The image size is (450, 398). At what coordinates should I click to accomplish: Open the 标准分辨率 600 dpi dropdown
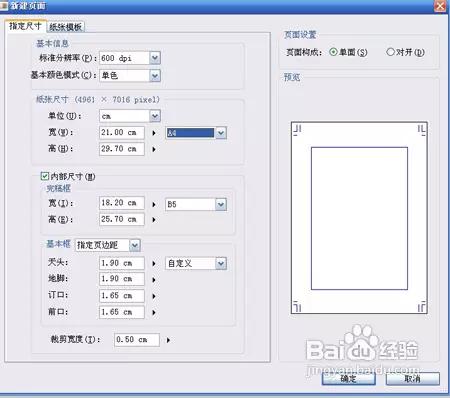[155, 58]
